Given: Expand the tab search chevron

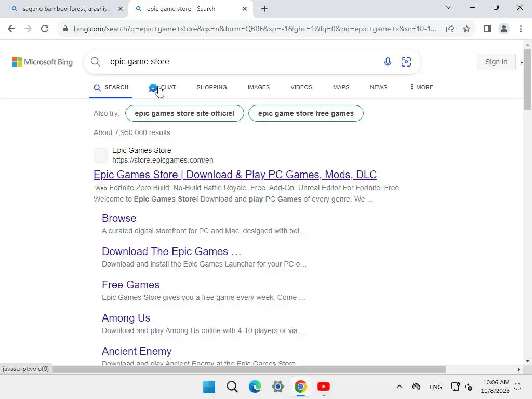Looking at the screenshot, I should coord(448,7).
